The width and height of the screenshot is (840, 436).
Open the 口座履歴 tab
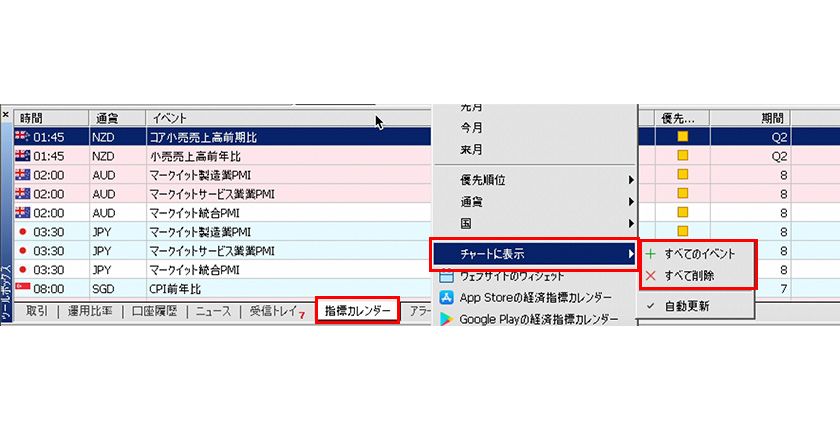[154, 311]
